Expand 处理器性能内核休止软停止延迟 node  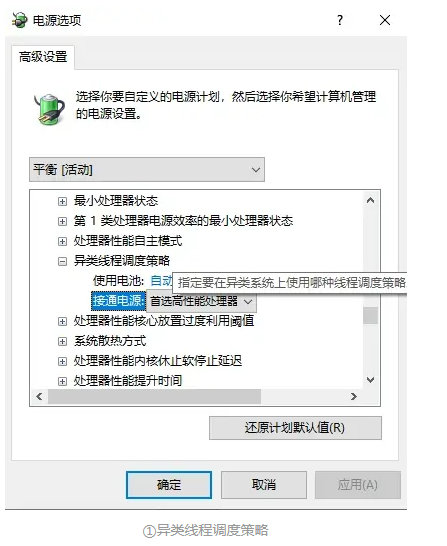pos(62,361)
